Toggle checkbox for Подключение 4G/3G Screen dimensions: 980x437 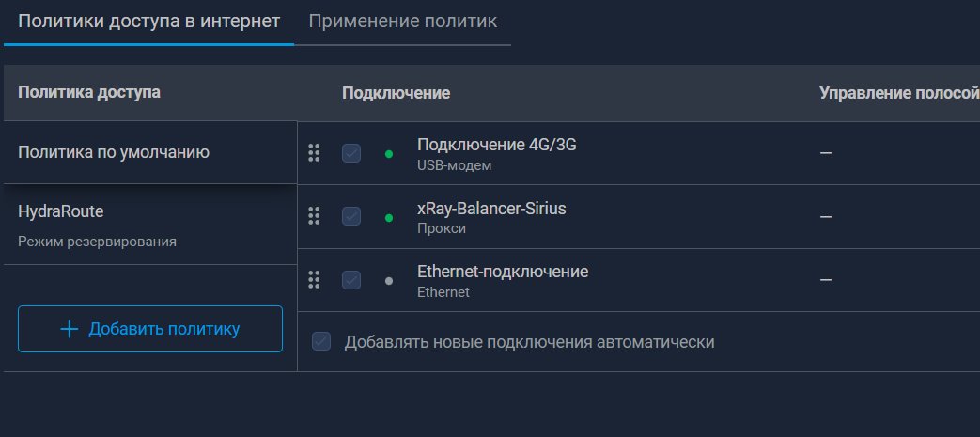(351, 153)
